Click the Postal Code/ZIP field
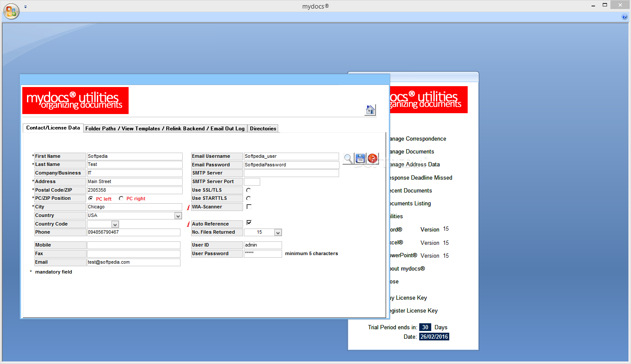631x364 pixels. click(x=135, y=190)
